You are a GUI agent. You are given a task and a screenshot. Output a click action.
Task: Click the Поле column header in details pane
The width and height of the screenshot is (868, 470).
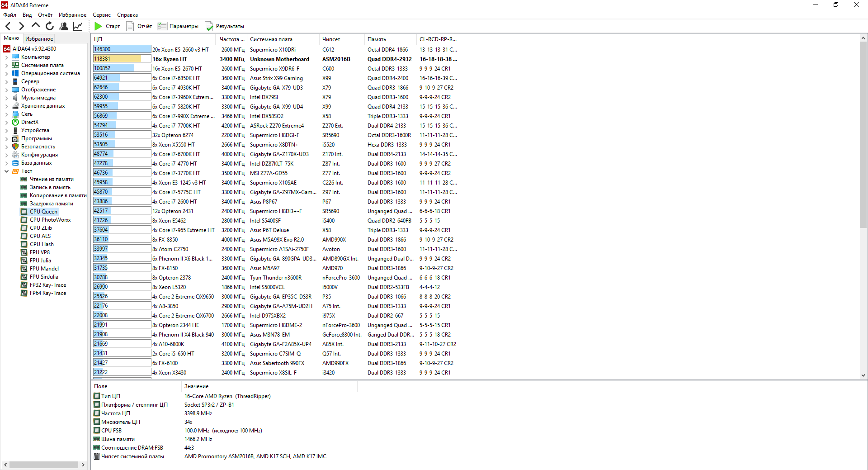pyautogui.click(x=136, y=386)
